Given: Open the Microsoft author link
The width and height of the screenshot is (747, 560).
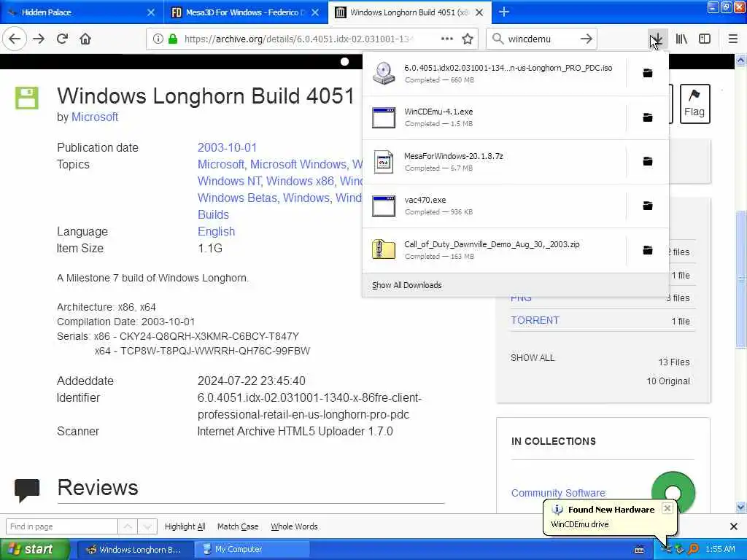Looking at the screenshot, I should (95, 117).
